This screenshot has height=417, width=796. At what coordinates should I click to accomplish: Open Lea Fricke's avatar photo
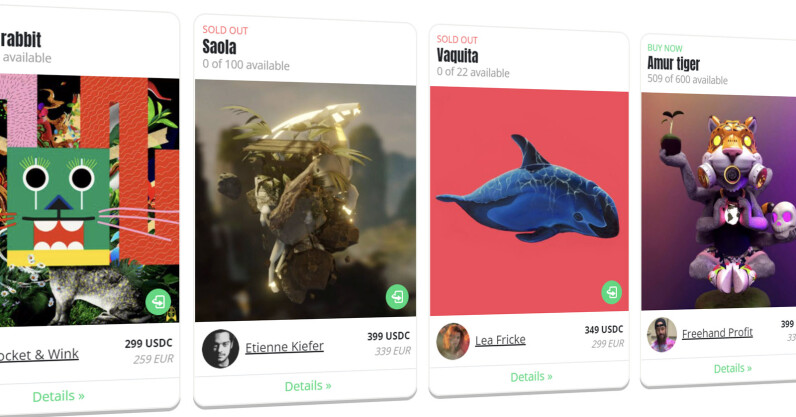click(x=453, y=341)
